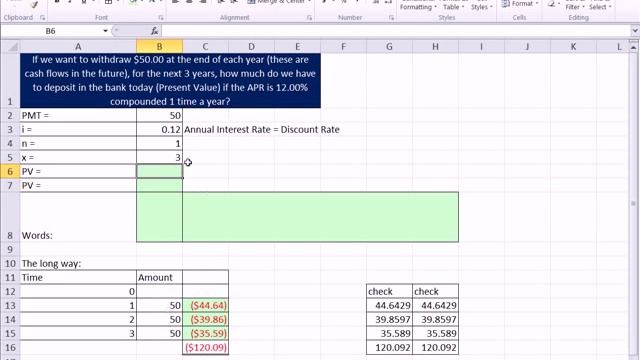Activate the Format Painter brush
Viewport: 640px width, 360px height.
coord(34,4)
